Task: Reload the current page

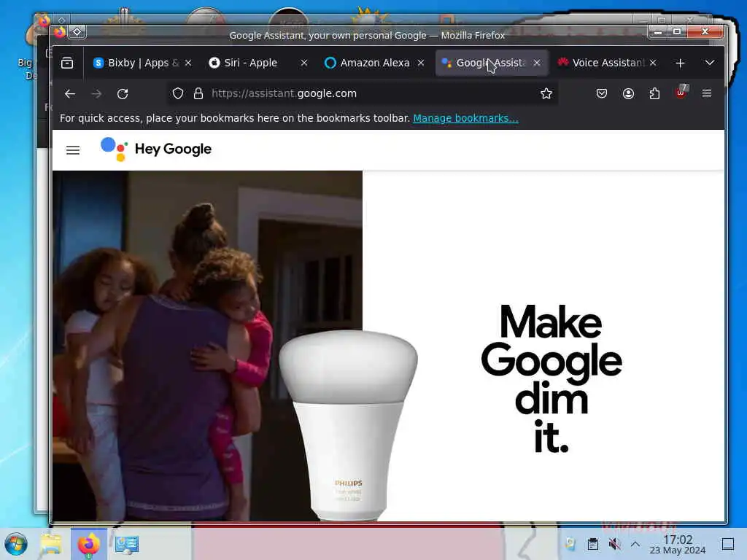Action: [x=123, y=94]
